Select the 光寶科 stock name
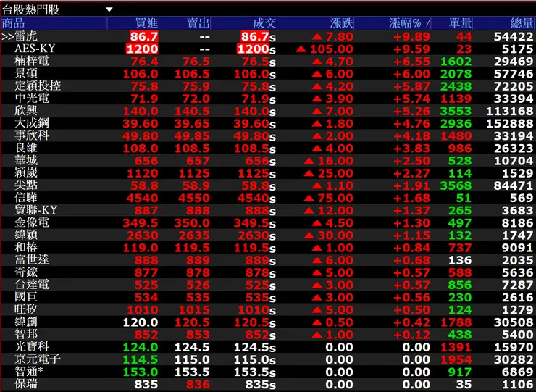 pos(32,347)
